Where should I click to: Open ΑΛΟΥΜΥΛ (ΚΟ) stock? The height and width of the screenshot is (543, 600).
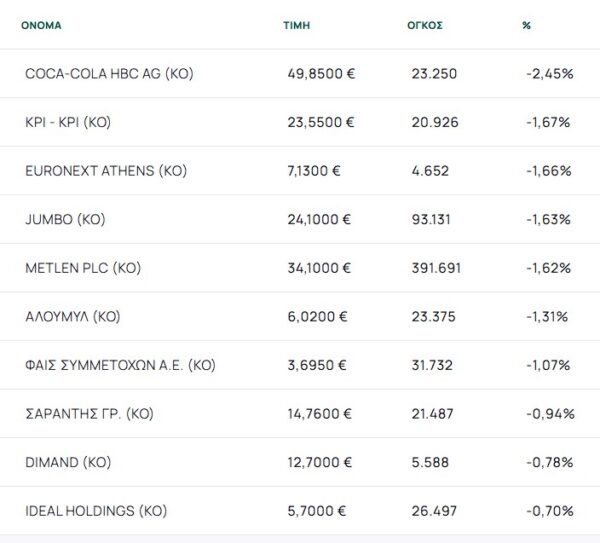(x=72, y=316)
